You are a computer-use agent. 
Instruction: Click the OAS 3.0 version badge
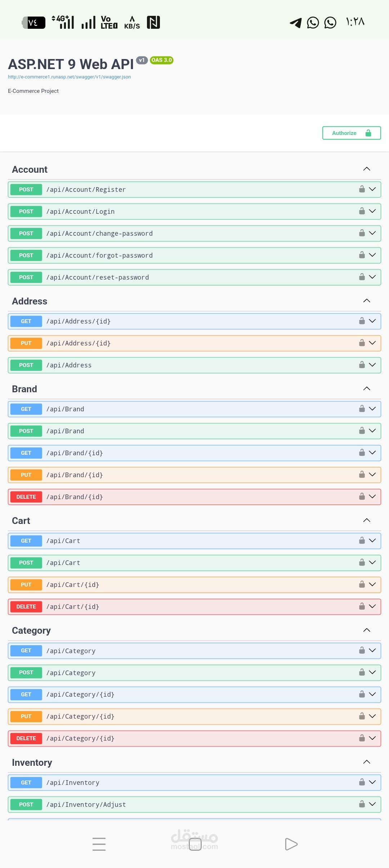click(x=162, y=60)
